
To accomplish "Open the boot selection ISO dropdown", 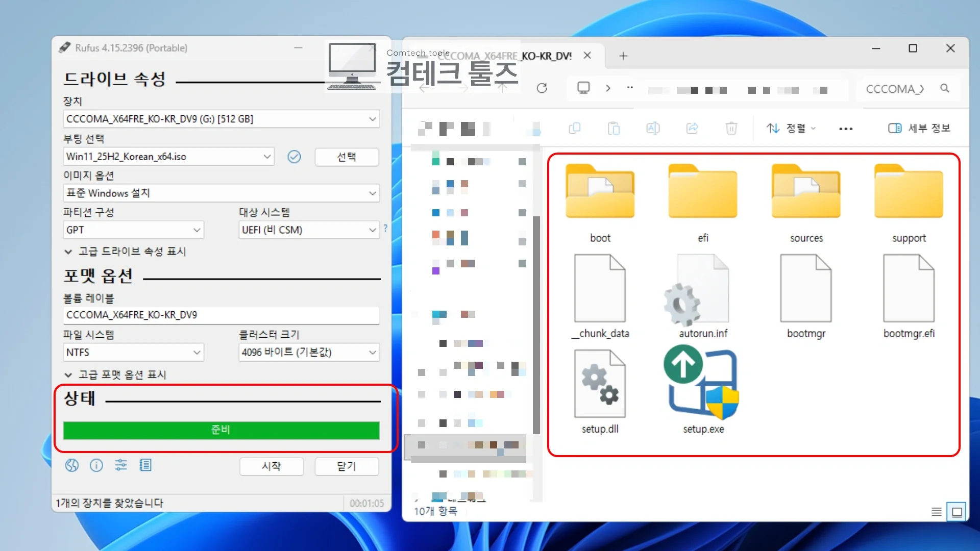I will tap(168, 157).
